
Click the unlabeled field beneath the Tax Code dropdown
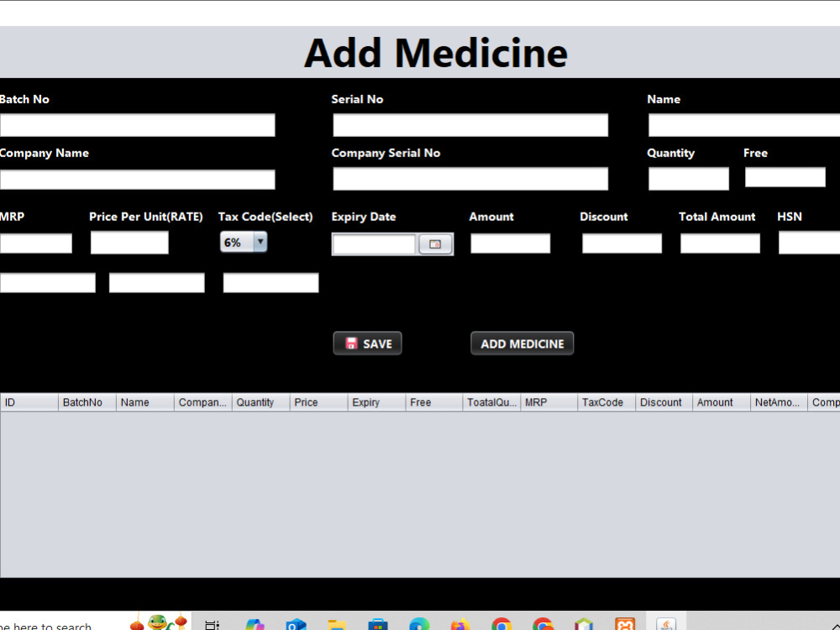[x=270, y=283]
